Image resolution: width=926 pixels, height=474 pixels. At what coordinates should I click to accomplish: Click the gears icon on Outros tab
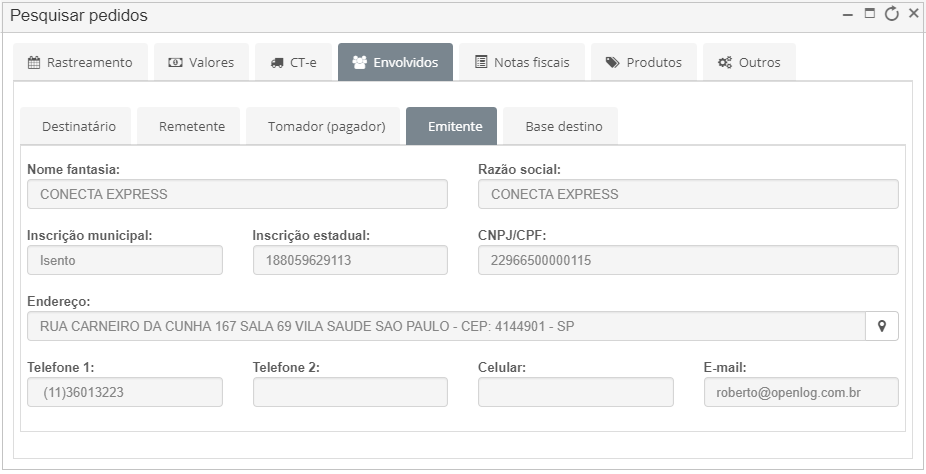tap(725, 62)
